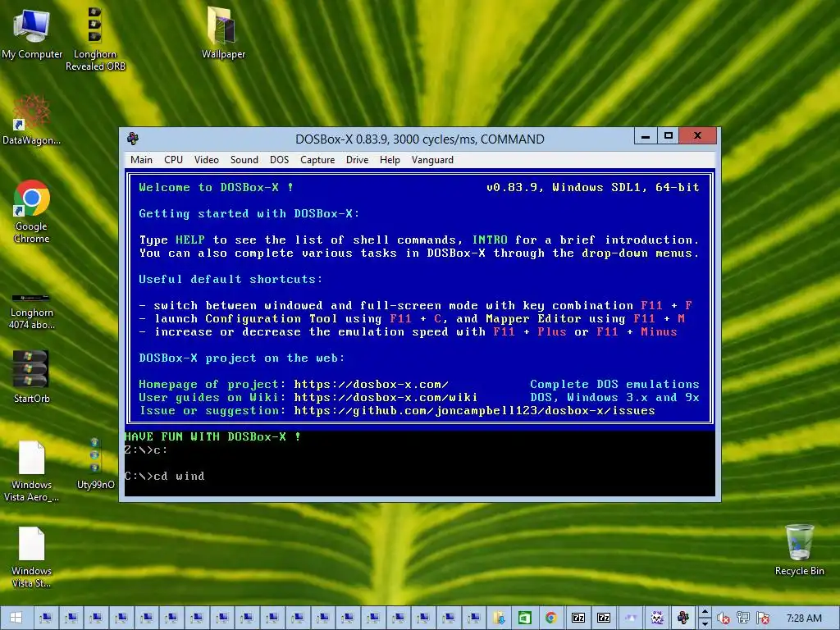Screen dimensions: 840x630
Task: Open the Capture menu
Action: pyautogui.click(x=317, y=160)
